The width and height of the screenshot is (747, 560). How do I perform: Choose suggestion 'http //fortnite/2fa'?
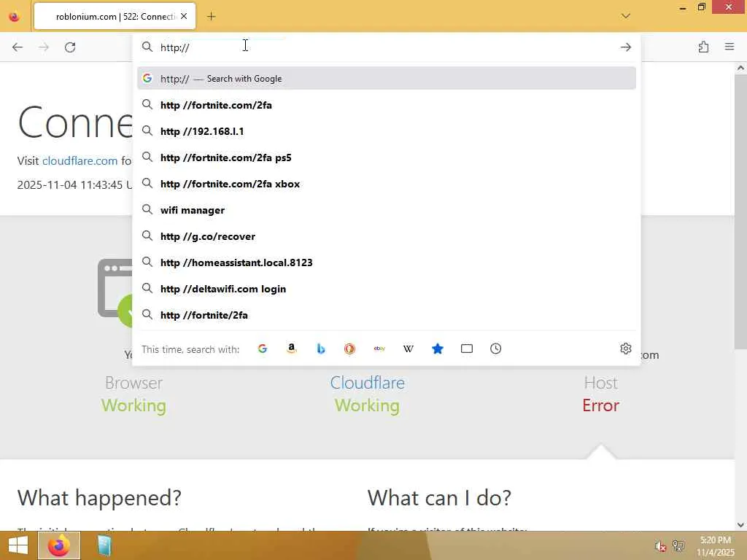click(387, 315)
